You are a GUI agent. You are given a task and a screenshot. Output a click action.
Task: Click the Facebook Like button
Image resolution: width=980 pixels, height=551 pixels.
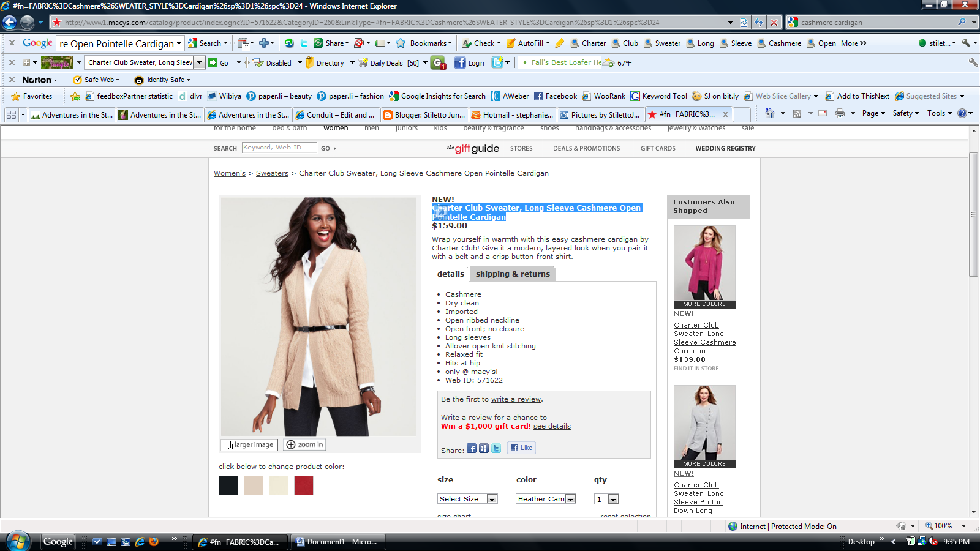(521, 448)
